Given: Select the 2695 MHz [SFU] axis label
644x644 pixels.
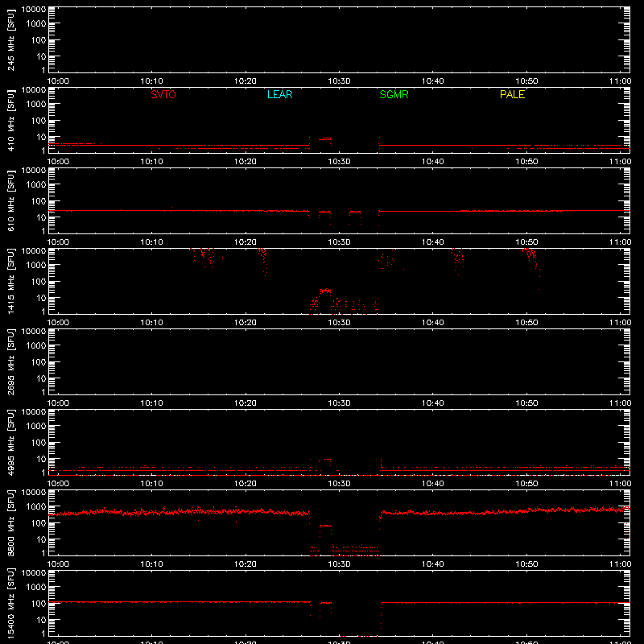Looking at the screenshot, I should (x=10, y=361).
